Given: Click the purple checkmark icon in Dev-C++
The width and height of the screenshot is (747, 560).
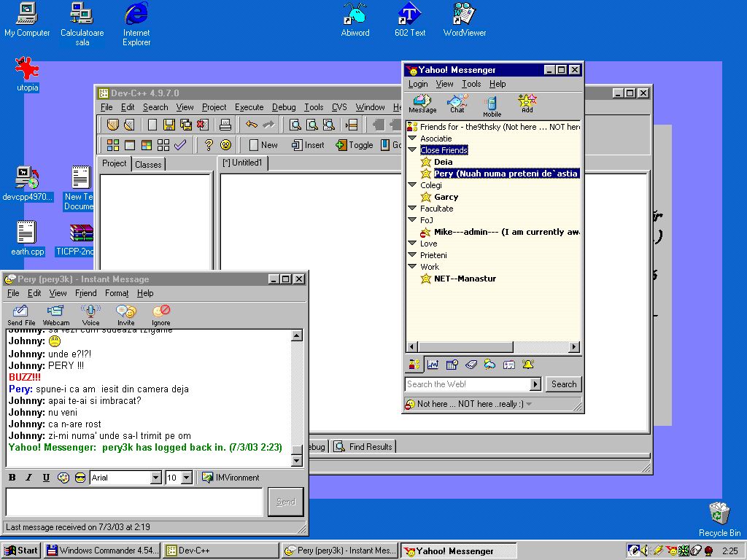Looking at the screenshot, I should pos(180,145).
